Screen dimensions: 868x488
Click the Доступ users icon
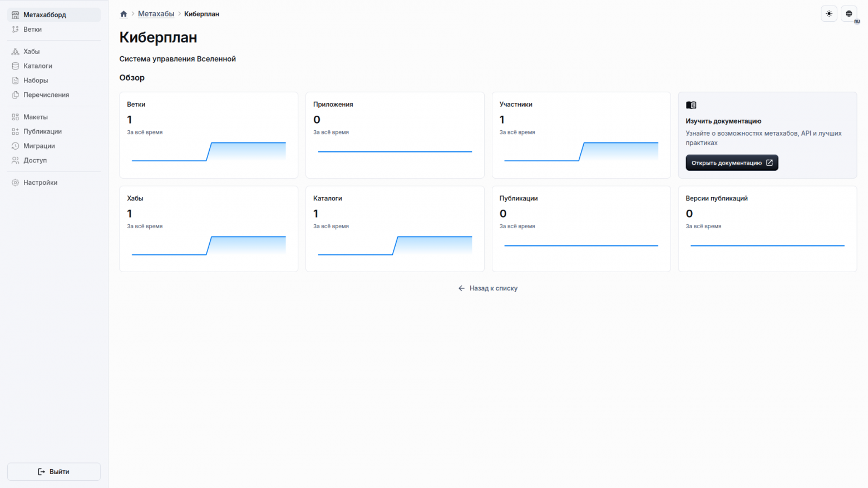pos(16,161)
